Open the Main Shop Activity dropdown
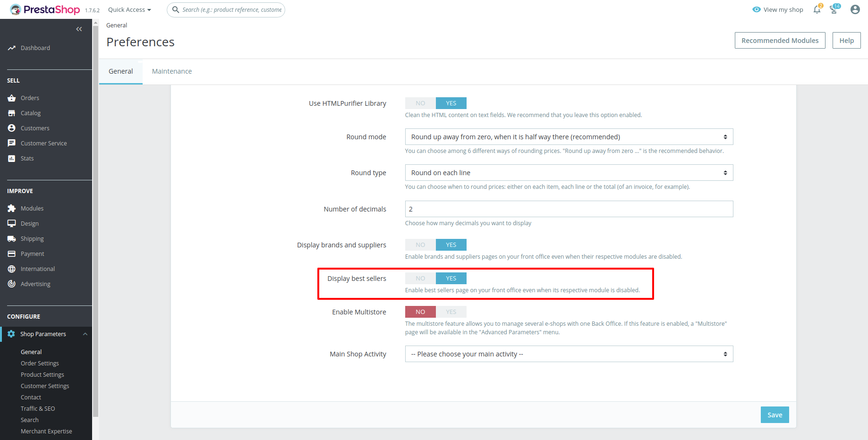This screenshot has height=440, width=868. pyautogui.click(x=569, y=354)
